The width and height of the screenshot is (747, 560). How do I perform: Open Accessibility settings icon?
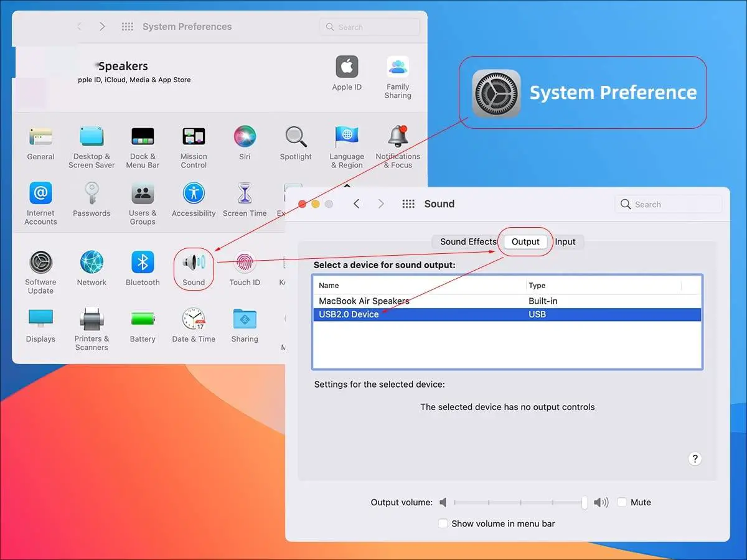tap(194, 194)
